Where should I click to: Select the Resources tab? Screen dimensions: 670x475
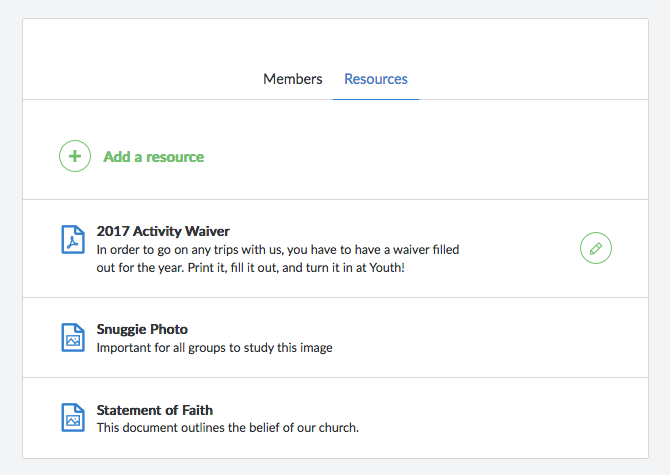pos(376,79)
